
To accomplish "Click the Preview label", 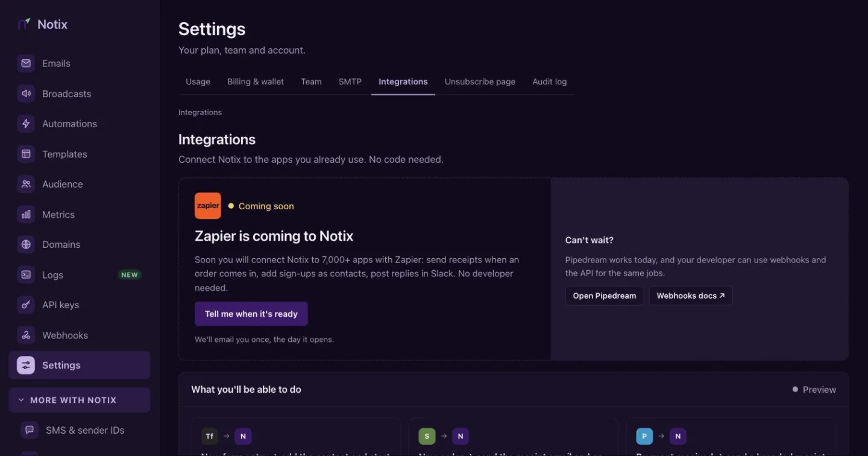I will point(819,390).
